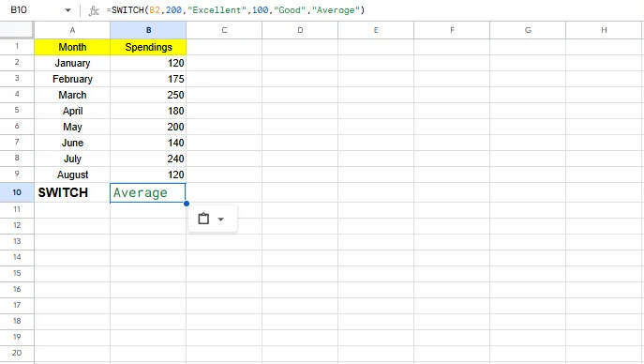Viewport: 644px width, 364px height.
Task: Select row 9 header
Action: coord(17,174)
